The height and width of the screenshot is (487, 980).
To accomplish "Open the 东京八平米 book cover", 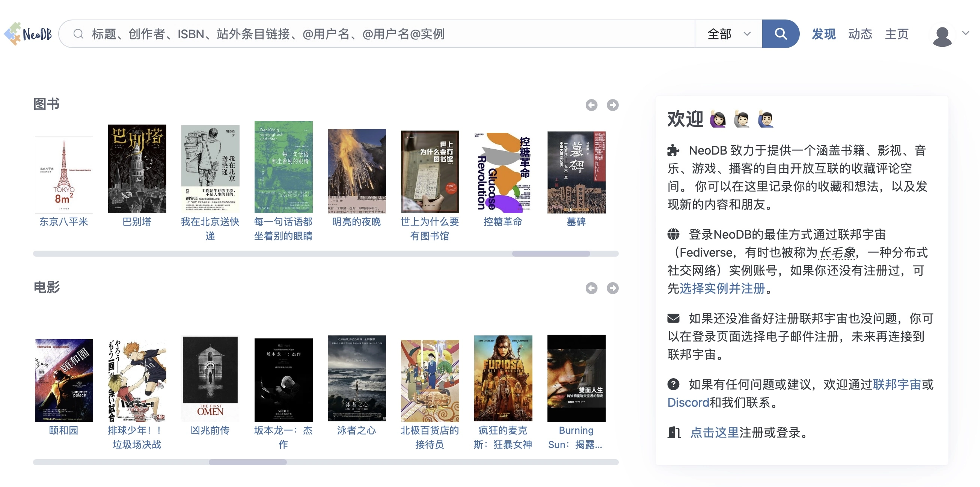I will 64,175.
